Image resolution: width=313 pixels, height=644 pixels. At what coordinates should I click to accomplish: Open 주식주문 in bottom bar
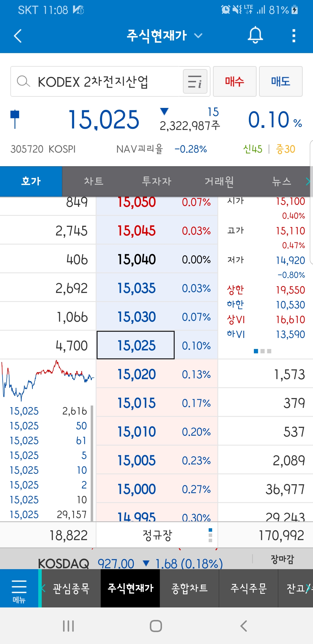click(x=249, y=588)
